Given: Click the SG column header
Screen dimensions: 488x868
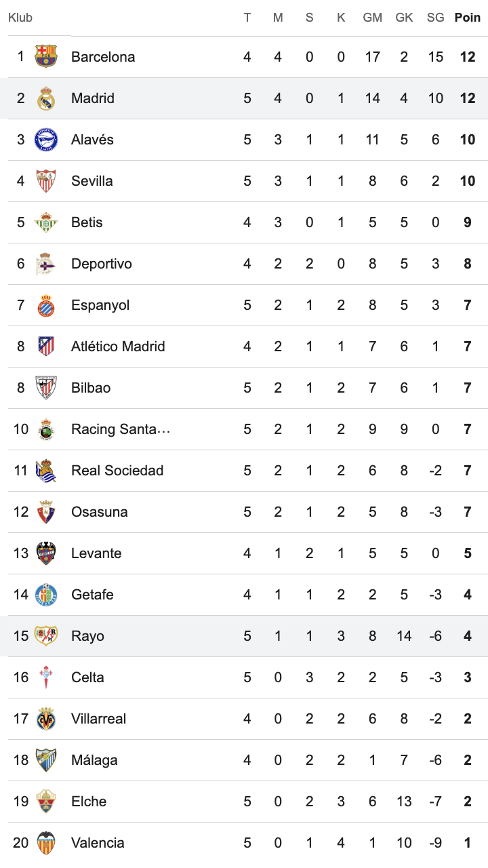Looking at the screenshot, I should click(x=436, y=18).
